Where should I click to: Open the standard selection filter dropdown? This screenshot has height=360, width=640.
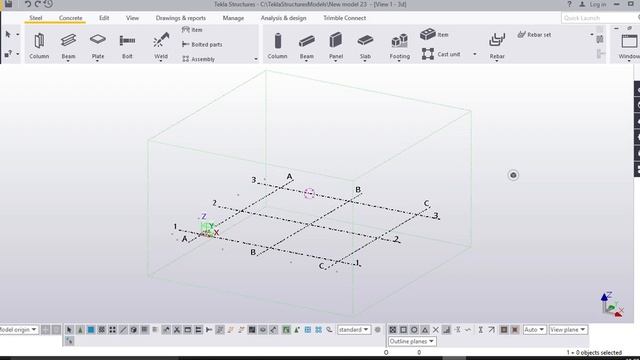[354, 329]
